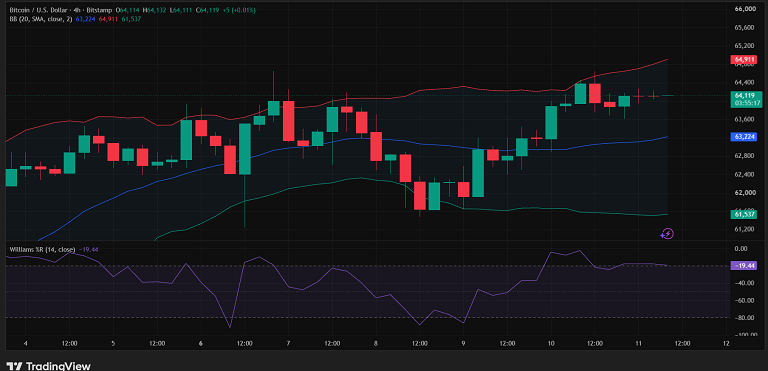Click the 61,200 price axis label
Viewport: 768px width, 371px height.
744,229
